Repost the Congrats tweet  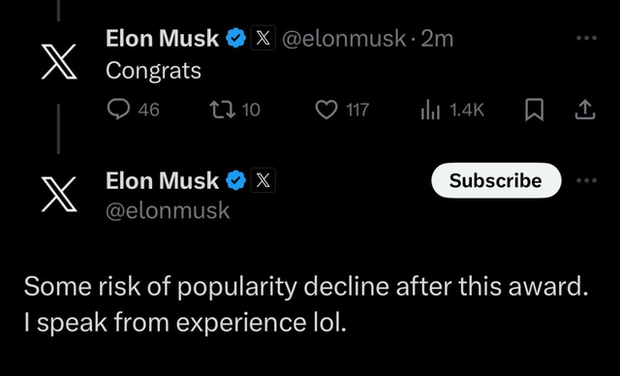click(235, 110)
